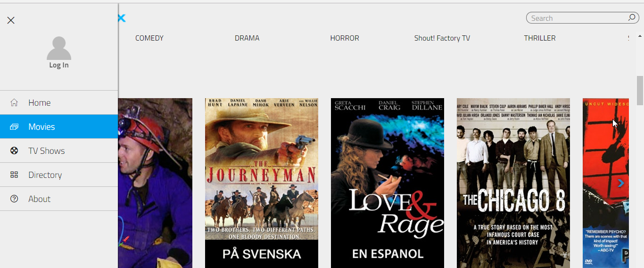The image size is (644, 268).
Task: Open About in side menu
Action: click(x=59, y=199)
